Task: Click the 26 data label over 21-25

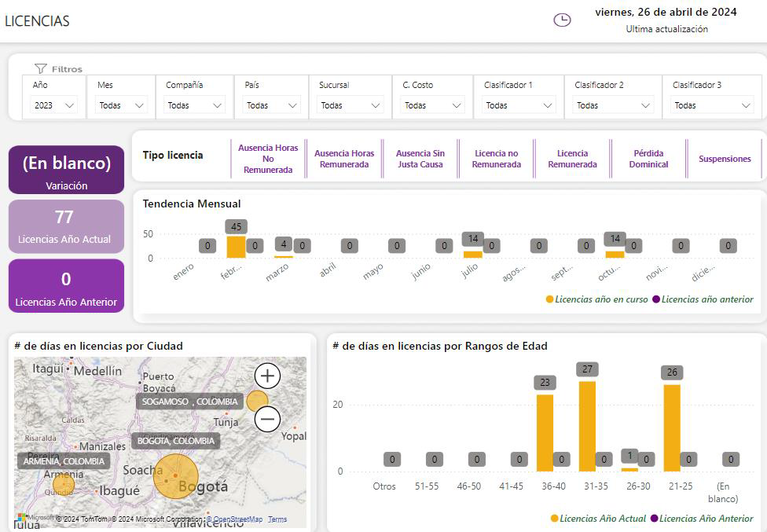Action: [x=672, y=372]
